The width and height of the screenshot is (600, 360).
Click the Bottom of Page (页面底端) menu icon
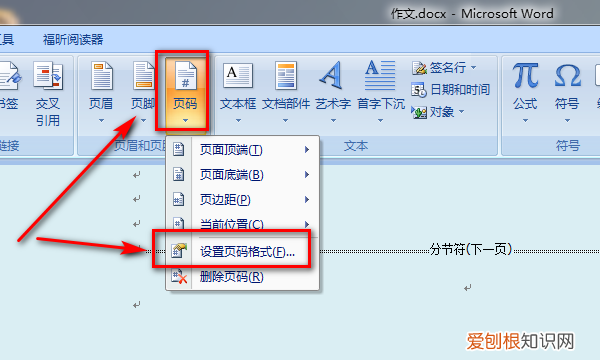(178, 174)
